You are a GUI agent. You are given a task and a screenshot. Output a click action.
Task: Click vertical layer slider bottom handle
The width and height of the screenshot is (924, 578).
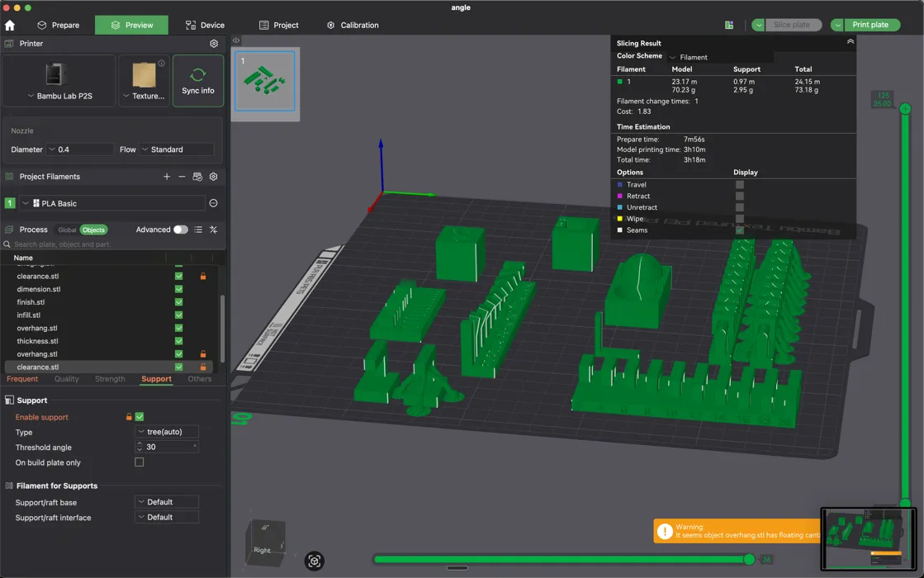coord(905,503)
